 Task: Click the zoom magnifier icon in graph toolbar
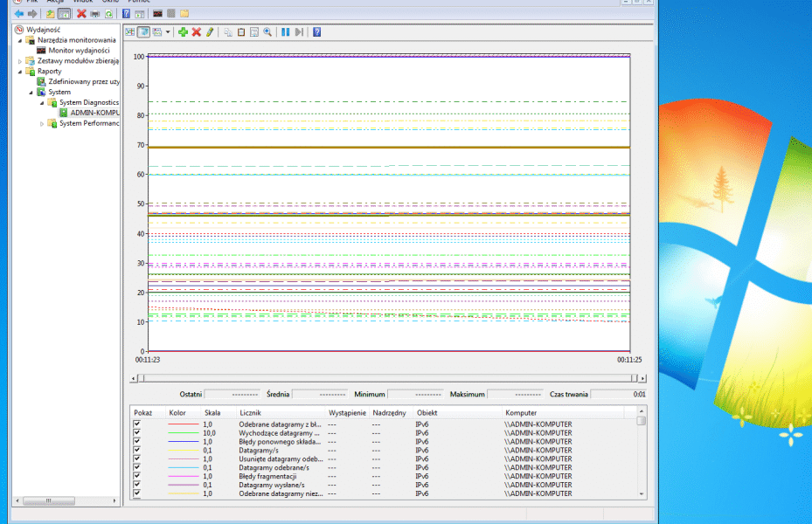click(267, 32)
